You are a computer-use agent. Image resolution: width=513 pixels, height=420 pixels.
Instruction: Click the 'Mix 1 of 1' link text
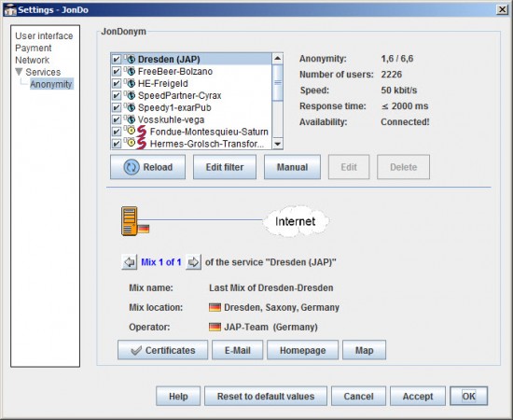click(161, 262)
